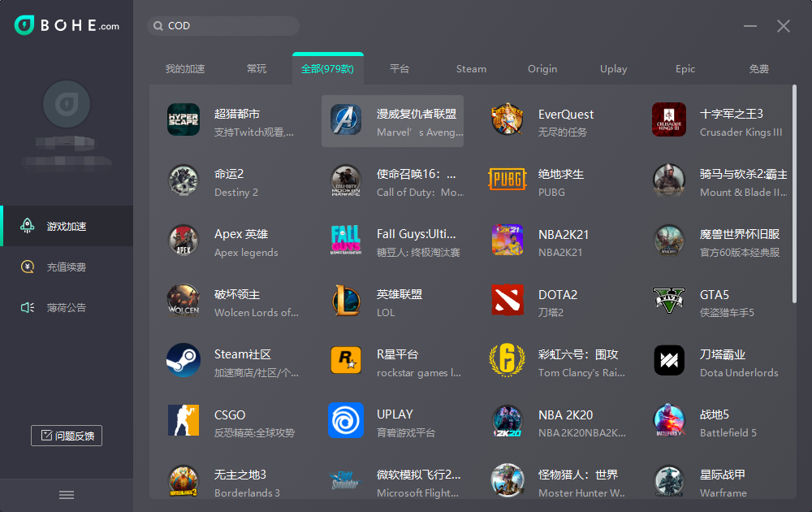Open the Steam tab

pos(471,69)
